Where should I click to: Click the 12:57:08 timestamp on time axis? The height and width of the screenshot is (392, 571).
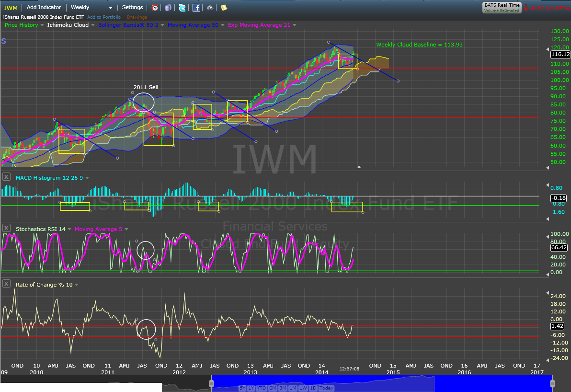349,369
